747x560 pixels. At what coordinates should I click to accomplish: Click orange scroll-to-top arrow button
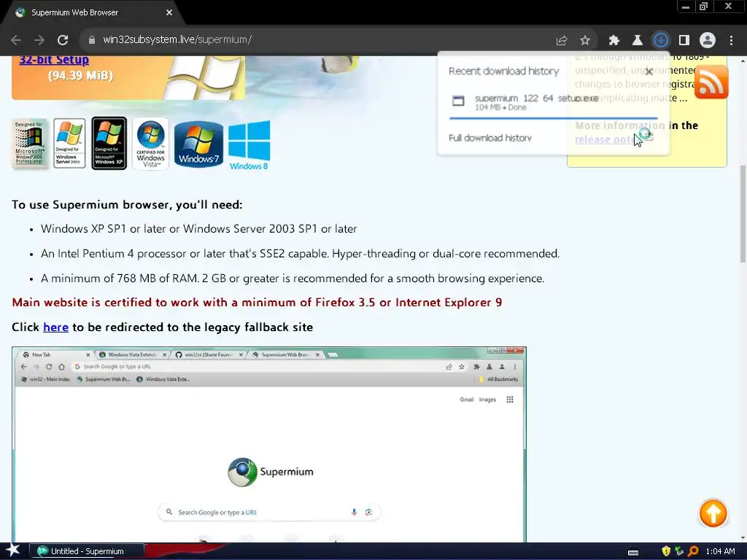[713, 513]
